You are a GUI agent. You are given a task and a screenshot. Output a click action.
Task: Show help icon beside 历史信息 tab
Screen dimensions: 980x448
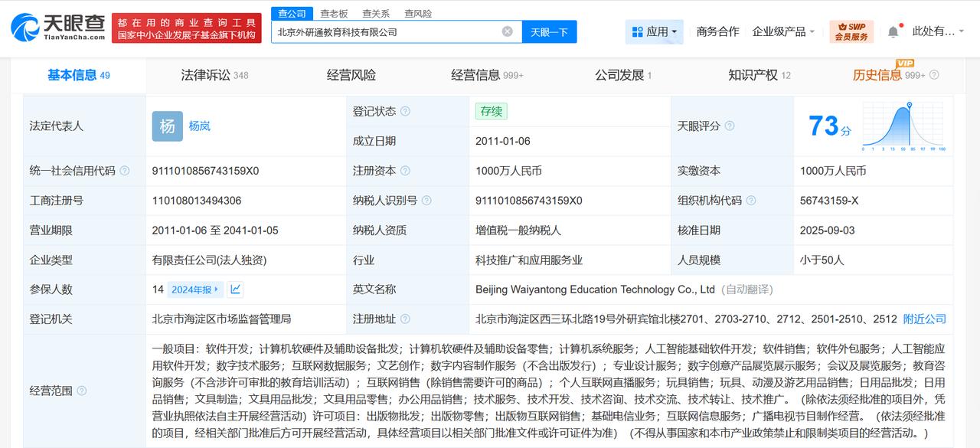(x=934, y=75)
